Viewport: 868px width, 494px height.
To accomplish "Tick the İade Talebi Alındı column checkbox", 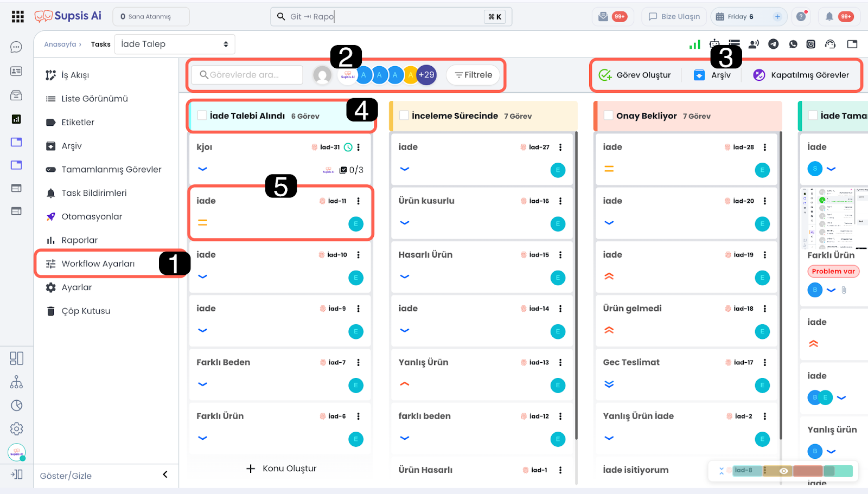I will pyautogui.click(x=202, y=116).
